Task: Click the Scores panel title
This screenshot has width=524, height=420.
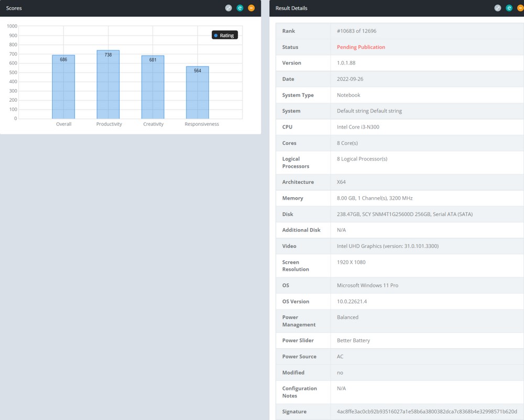Action: (14, 8)
